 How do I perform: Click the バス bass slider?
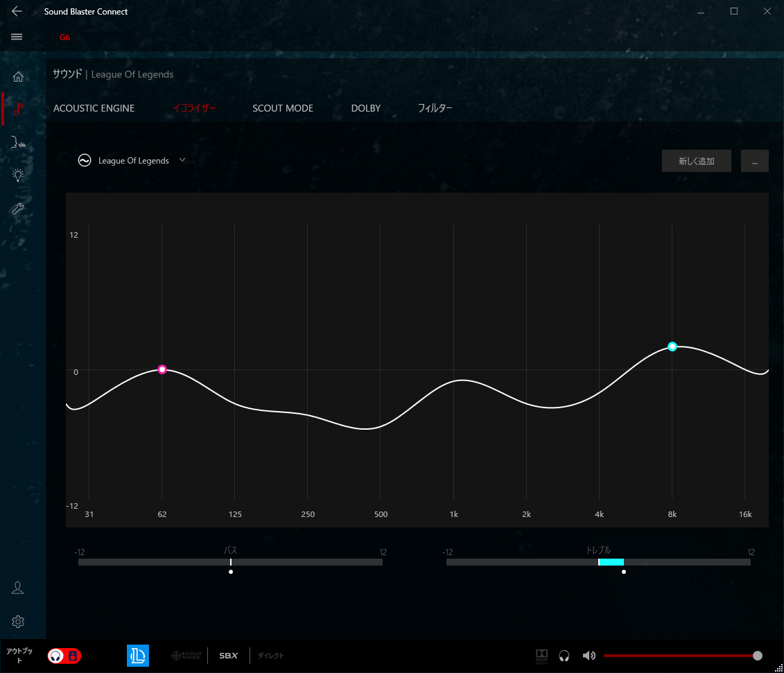click(231, 562)
